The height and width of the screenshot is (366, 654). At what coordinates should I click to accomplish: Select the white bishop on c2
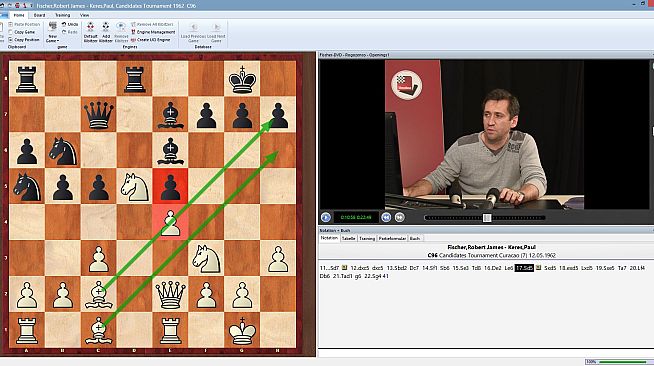(x=99, y=294)
